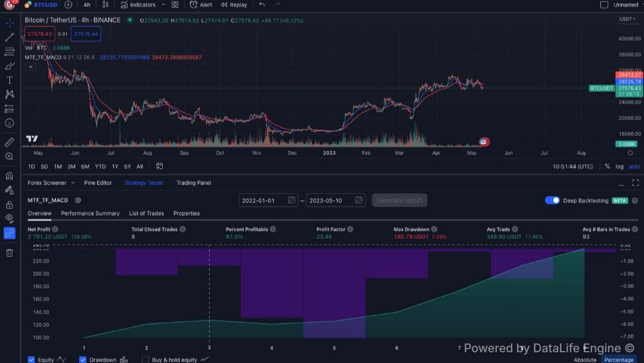Viewport: 644px width, 363px height.
Task: Enable Buy & hold equity checkbox
Action: (145, 359)
